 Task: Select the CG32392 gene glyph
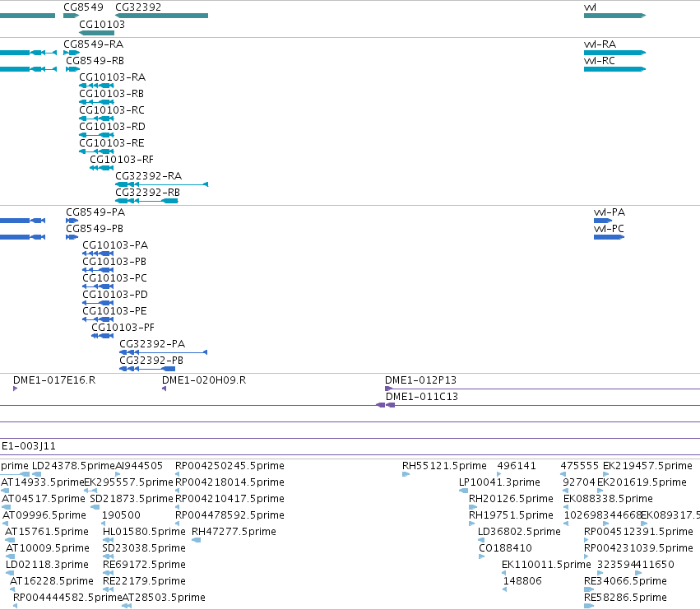pyautogui.click(x=161, y=16)
